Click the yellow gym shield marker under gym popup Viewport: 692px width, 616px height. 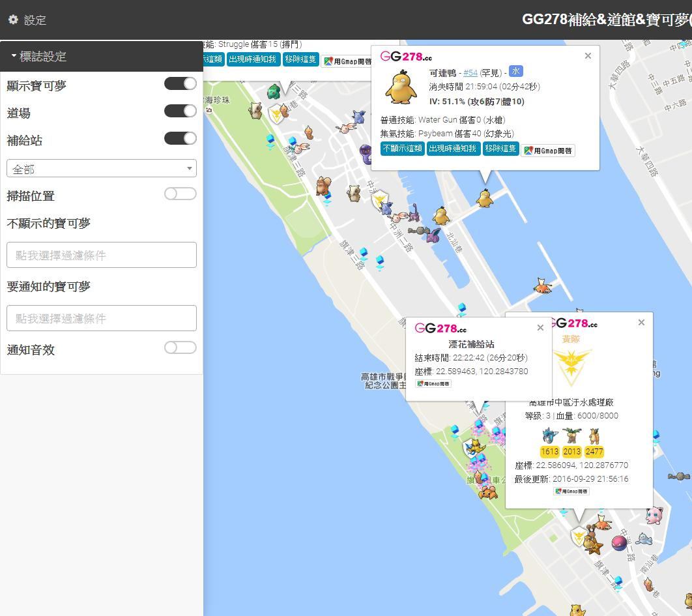[x=578, y=537]
